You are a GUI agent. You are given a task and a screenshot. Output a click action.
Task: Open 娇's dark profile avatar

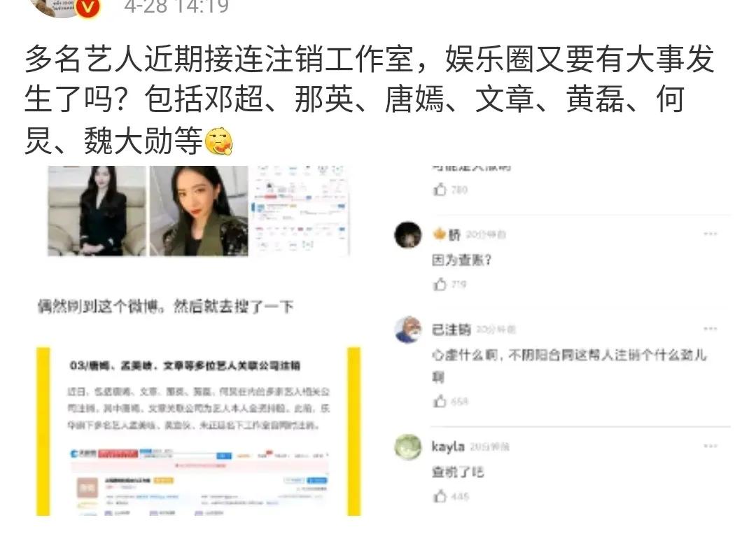[408, 235]
